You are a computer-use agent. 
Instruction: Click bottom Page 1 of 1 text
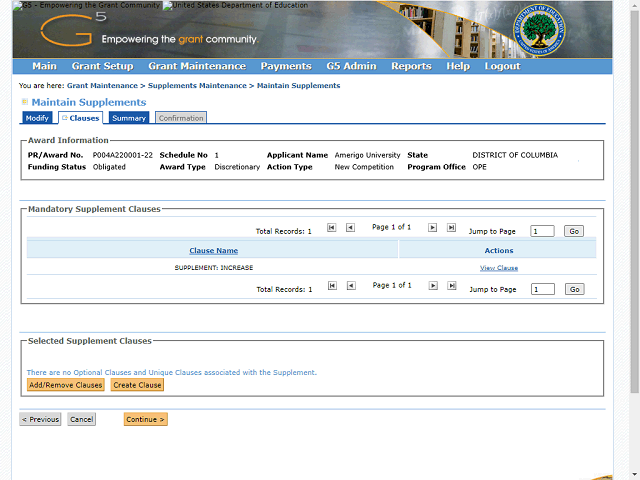click(x=392, y=285)
